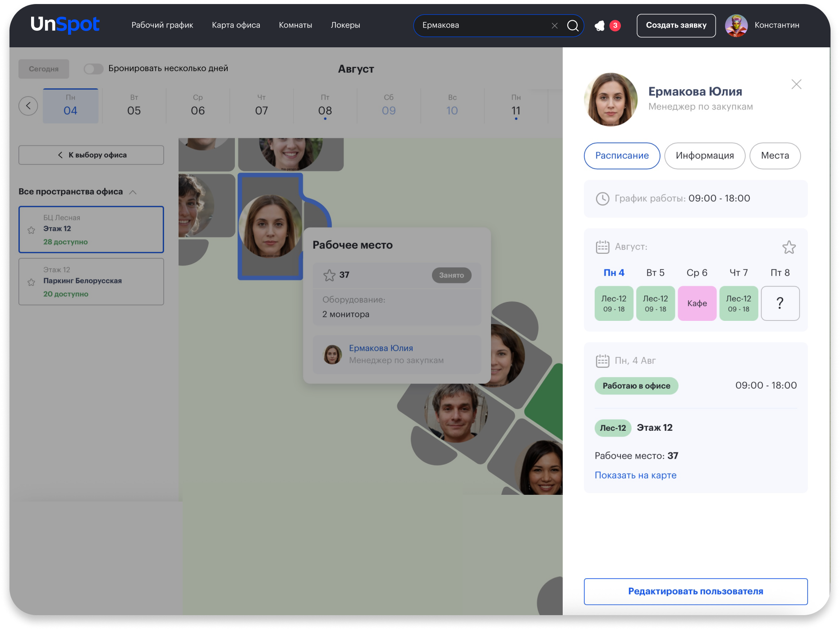Select pink Кафе schedule tile for Wednesday
Viewport: 840px width, 630px height.
pos(697,303)
